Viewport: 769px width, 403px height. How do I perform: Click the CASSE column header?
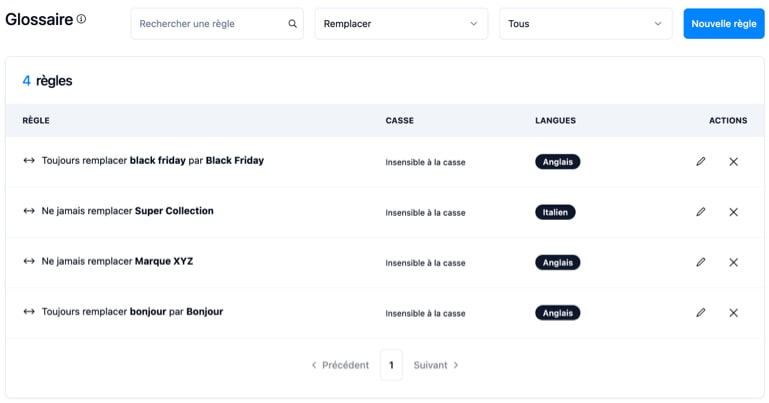coord(400,121)
